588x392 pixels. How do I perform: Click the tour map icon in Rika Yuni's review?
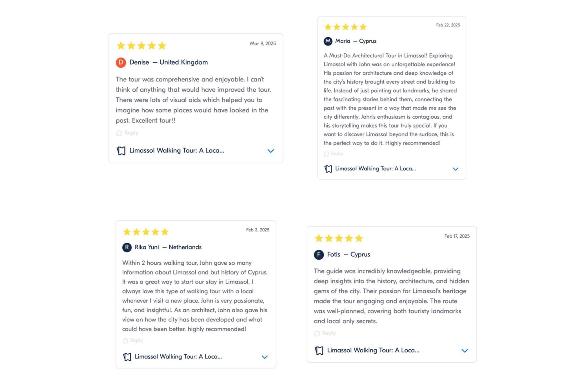click(x=127, y=357)
